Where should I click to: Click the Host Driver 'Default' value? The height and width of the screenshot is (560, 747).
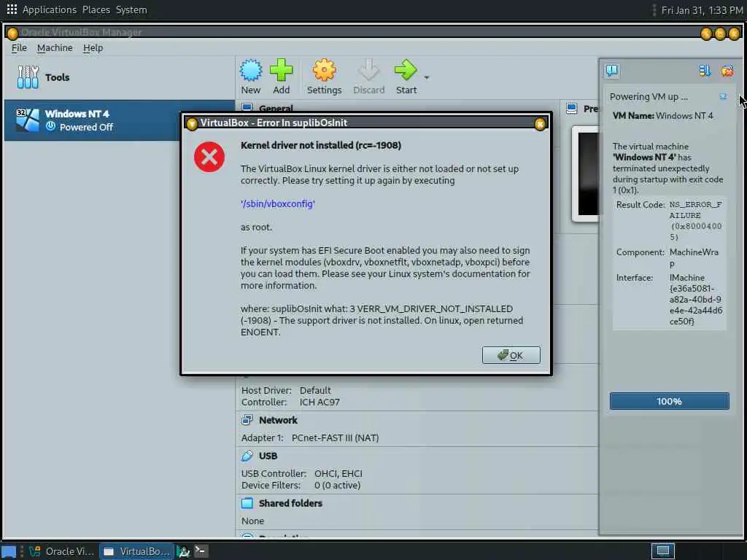315,390
